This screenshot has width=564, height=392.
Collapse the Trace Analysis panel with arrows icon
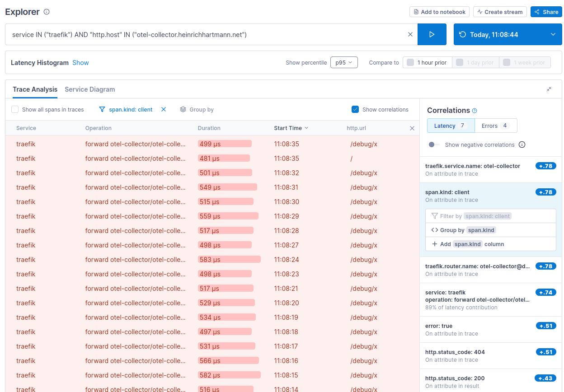549,89
